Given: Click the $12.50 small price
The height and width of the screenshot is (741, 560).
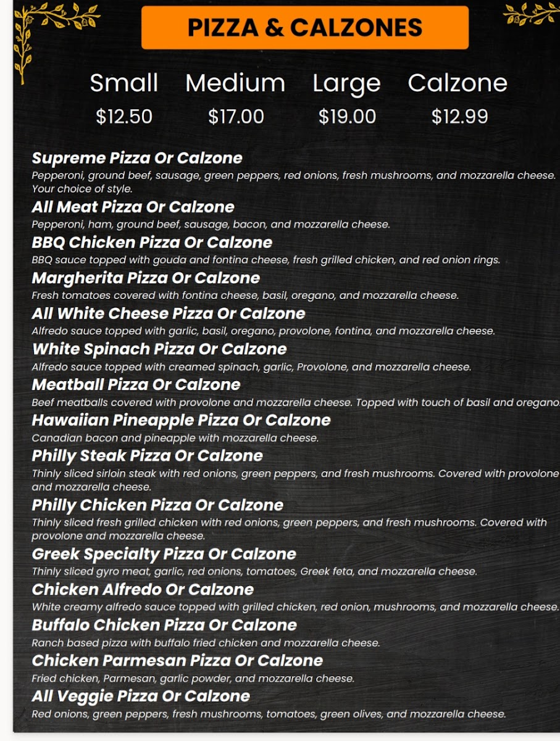Looking at the screenshot, I should (124, 117).
